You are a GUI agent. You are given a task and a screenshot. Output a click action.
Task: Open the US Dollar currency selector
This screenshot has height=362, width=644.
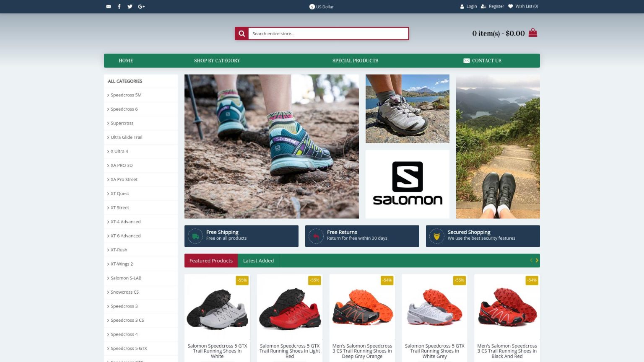pos(322,7)
